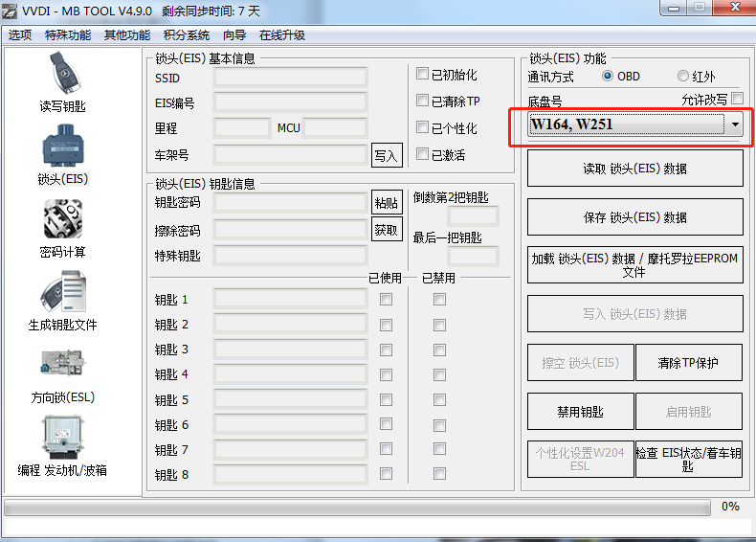Screen dimensions: 756x542
Task: Click 加载 锁头(EIS) 数据 / 摩托罗拉EEPROM 文件 button
Action: coord(635,265)
